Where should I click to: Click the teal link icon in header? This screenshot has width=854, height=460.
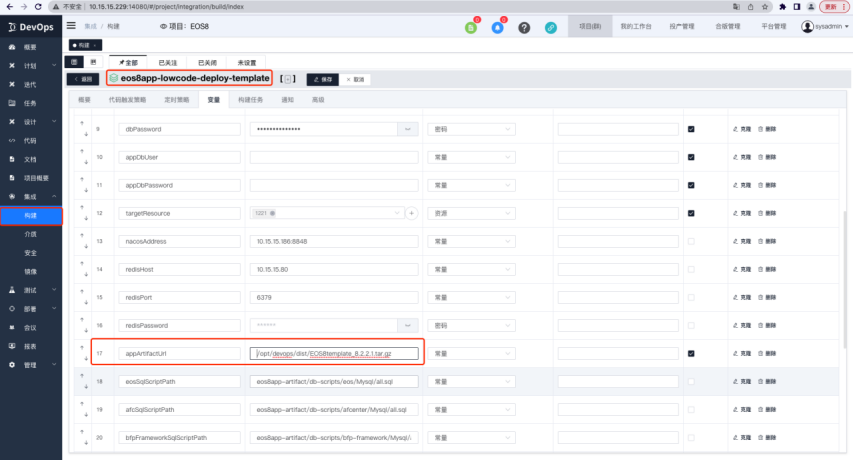point(551,27)
